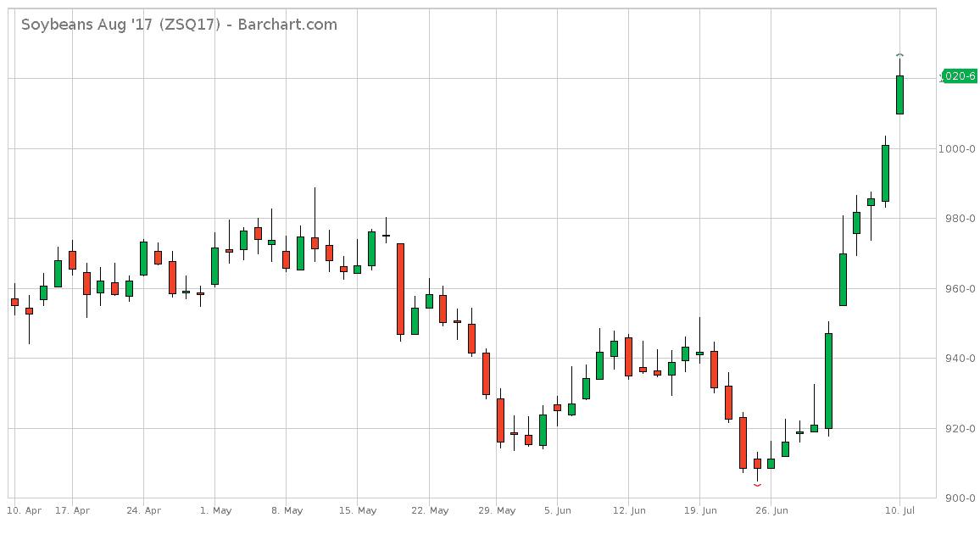Click the high marker above the last candle
The width and height of the screenshot is (980, 551).
pos(899,55)
